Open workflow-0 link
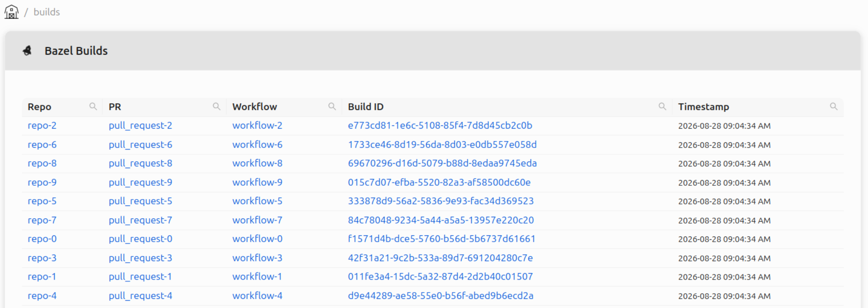 (258, 239)
